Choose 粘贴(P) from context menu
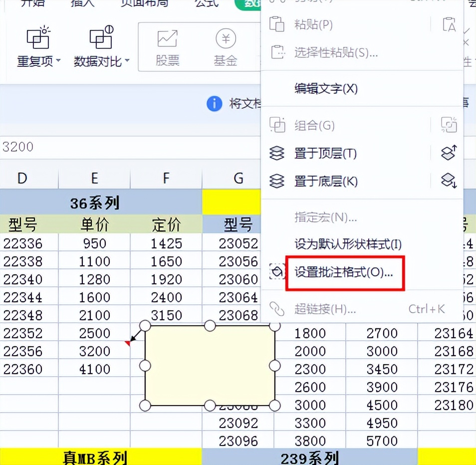This screenshot has width=476, height=465. [313, 24]
